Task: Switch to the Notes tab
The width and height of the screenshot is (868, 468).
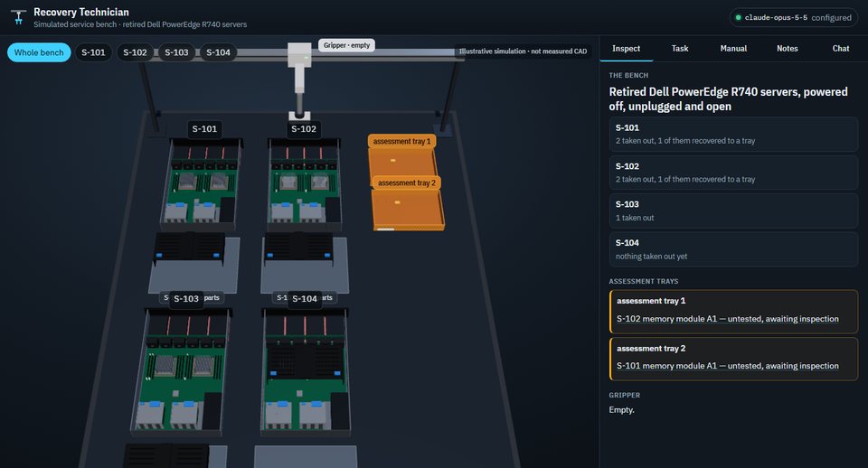Action: click(788, 49)
